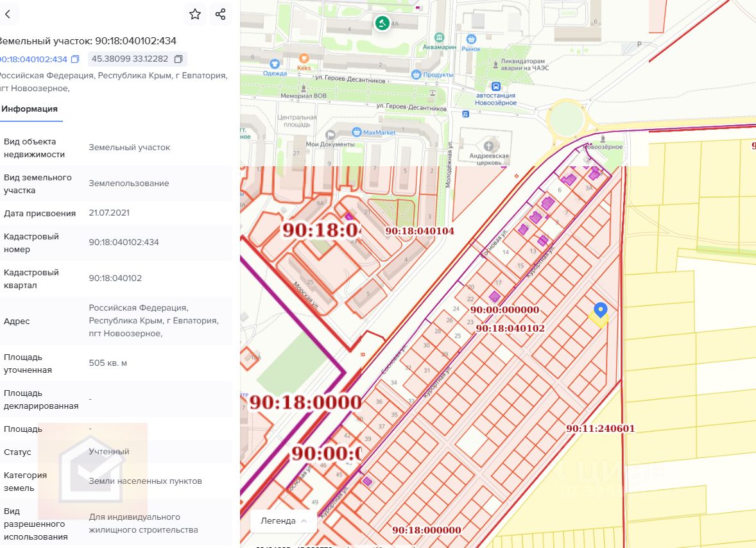
Task: Open cadastral number link 90:18:040102:434
Action: (x=33, y=59)
